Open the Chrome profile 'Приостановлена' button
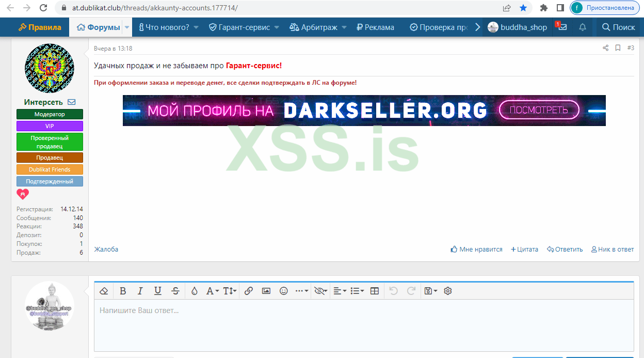The width and height of the screenshot is (644, 358). coord(605,8)
